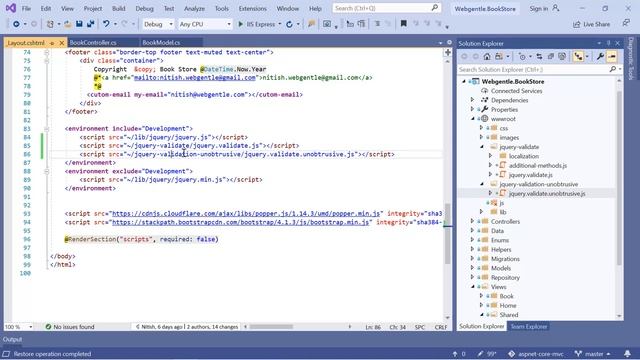Collapse the jquery-validate folder node
Image resolution: width=640 pixels, height=360 pixels.
click(x=482, y=147)
